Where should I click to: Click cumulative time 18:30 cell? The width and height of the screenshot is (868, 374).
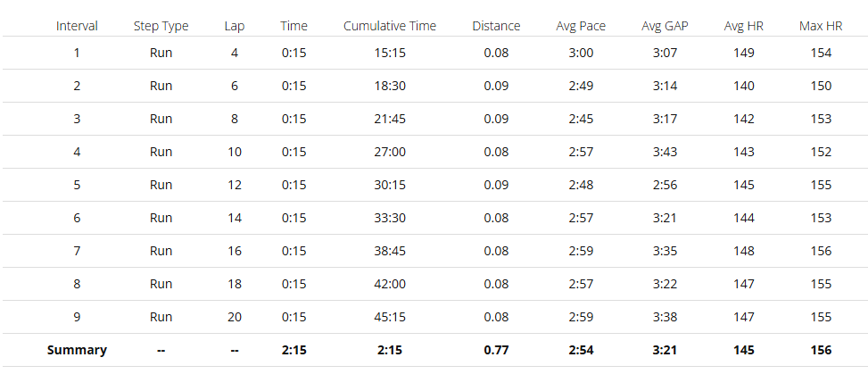390,86
